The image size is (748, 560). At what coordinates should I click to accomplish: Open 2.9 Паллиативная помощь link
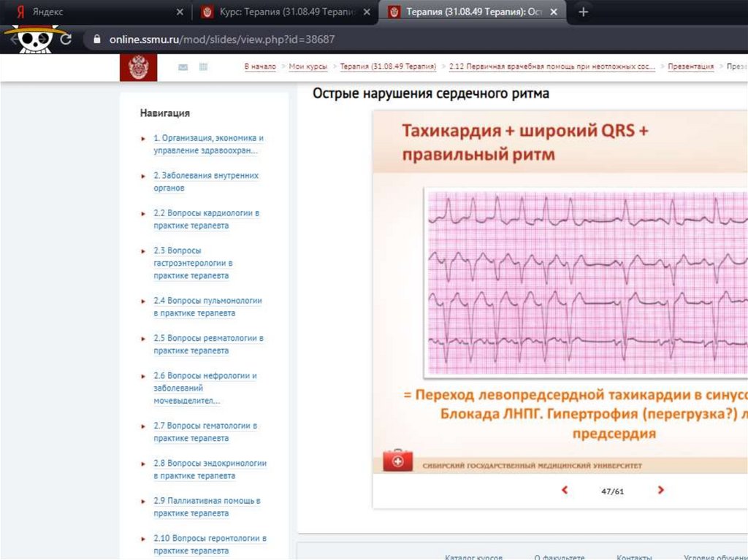tap(207, 507)
